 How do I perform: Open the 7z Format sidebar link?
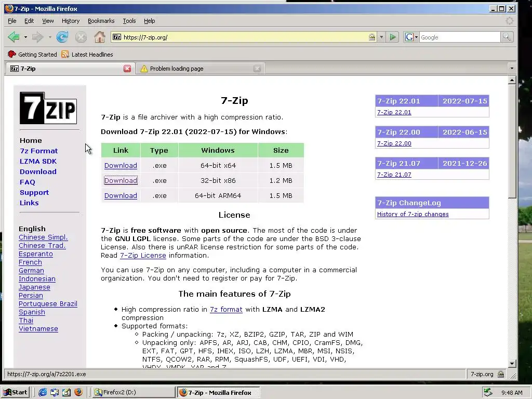click(x=38, y=151)
